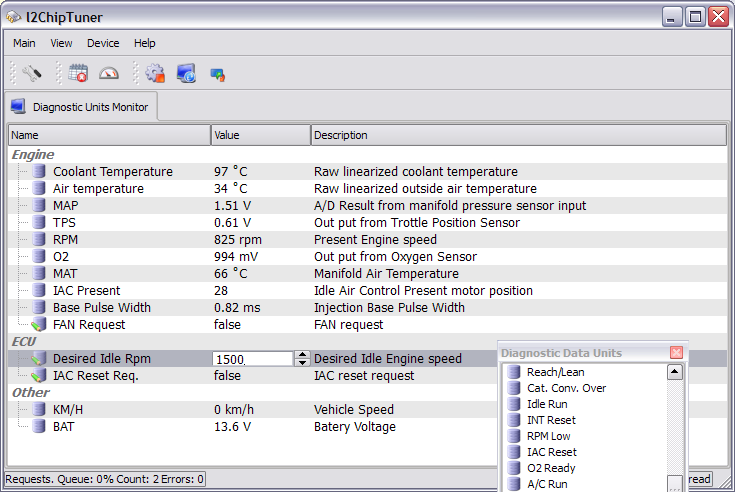Click the Requests Queue status bar entry

click(x=105, y=479)
